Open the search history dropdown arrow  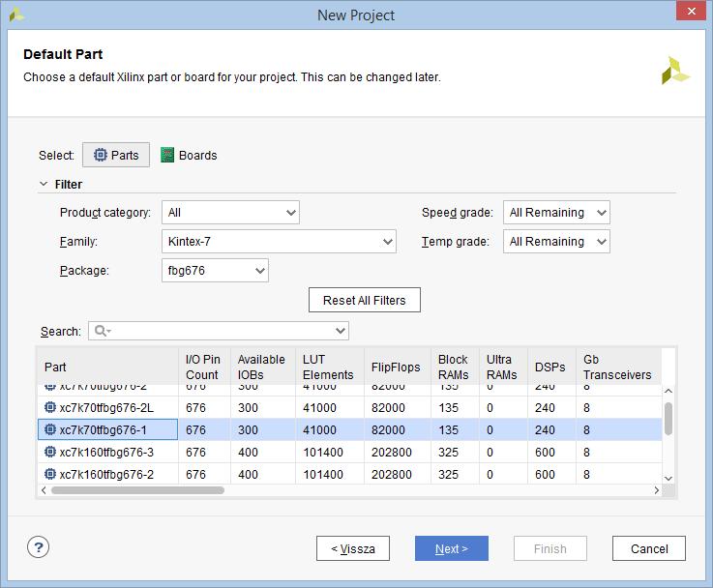point(341,331)
